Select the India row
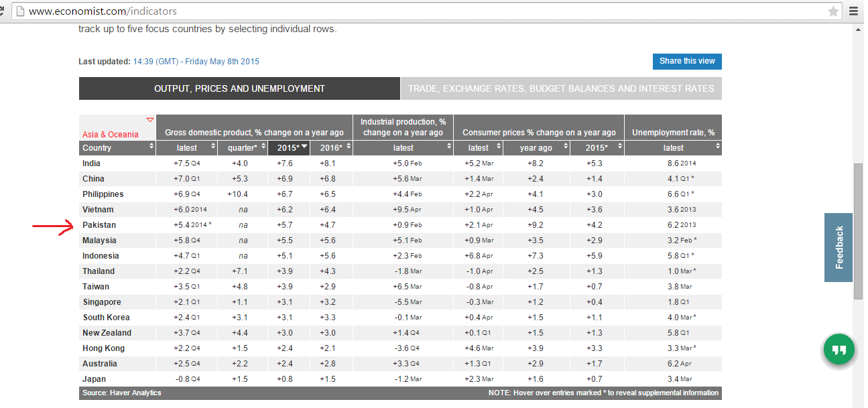This screenshot has width=868, height=408. point(400,163)
